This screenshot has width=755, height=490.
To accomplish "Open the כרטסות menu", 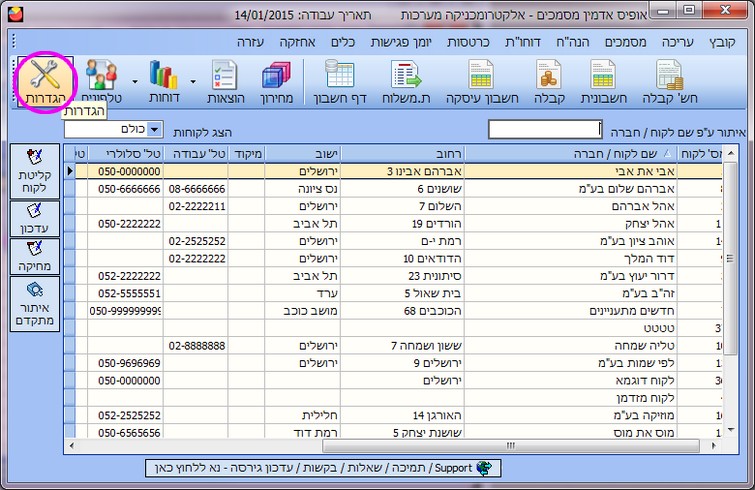I will click(468, 42).
